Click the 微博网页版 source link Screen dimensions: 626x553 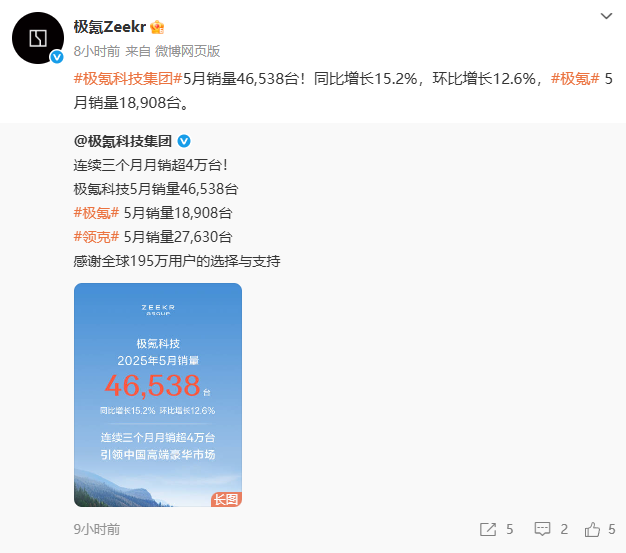[x=188, y=51]
